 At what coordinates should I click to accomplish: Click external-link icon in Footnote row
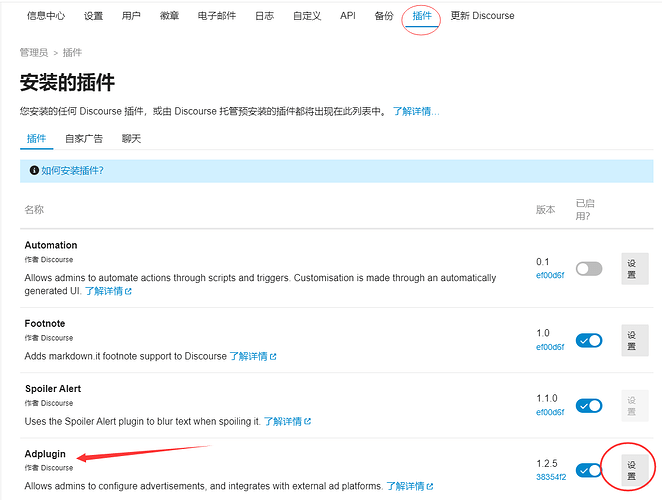pyautogui.click(x=273, y=357)
